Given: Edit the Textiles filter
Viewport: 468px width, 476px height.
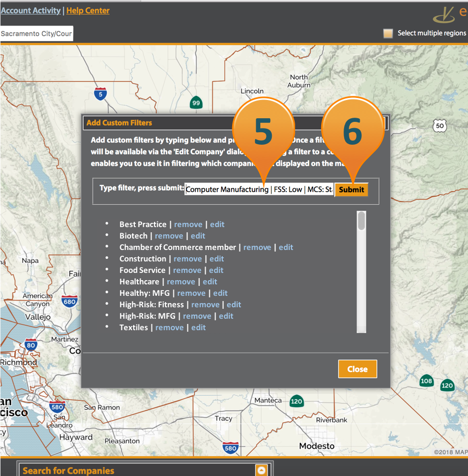Looking at the screenshot, I should (x=198, y=328).
